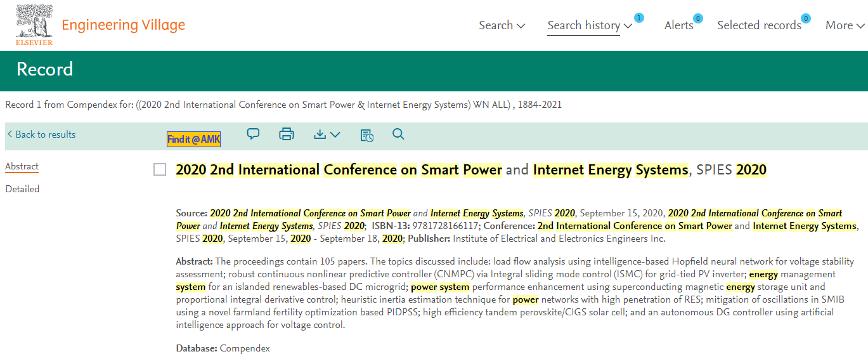Viewport: 868px width, 361px height.
Task: Open the Search dropdown menu
Action: (x=502, y=25)
